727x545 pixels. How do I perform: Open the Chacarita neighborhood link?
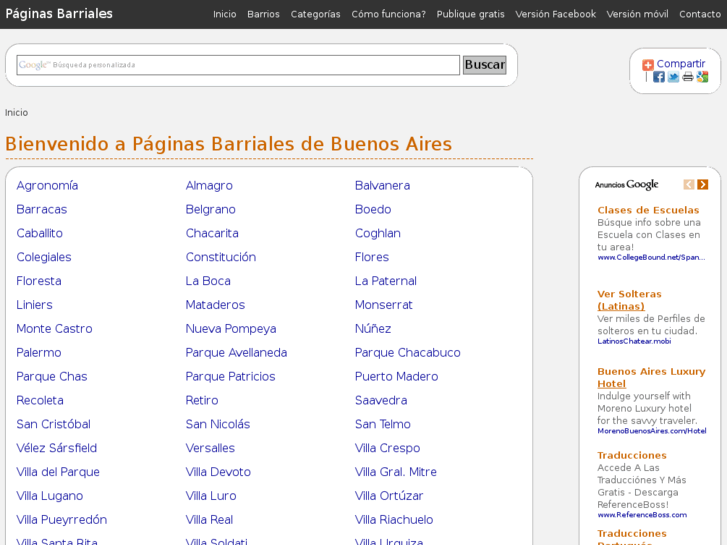click(212, 233)
